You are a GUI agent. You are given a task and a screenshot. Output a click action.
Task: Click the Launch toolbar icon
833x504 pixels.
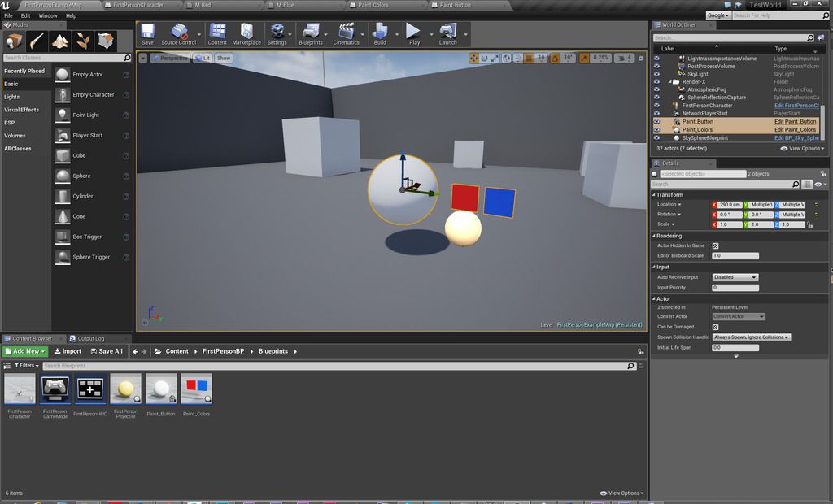[x=448, y=34]
